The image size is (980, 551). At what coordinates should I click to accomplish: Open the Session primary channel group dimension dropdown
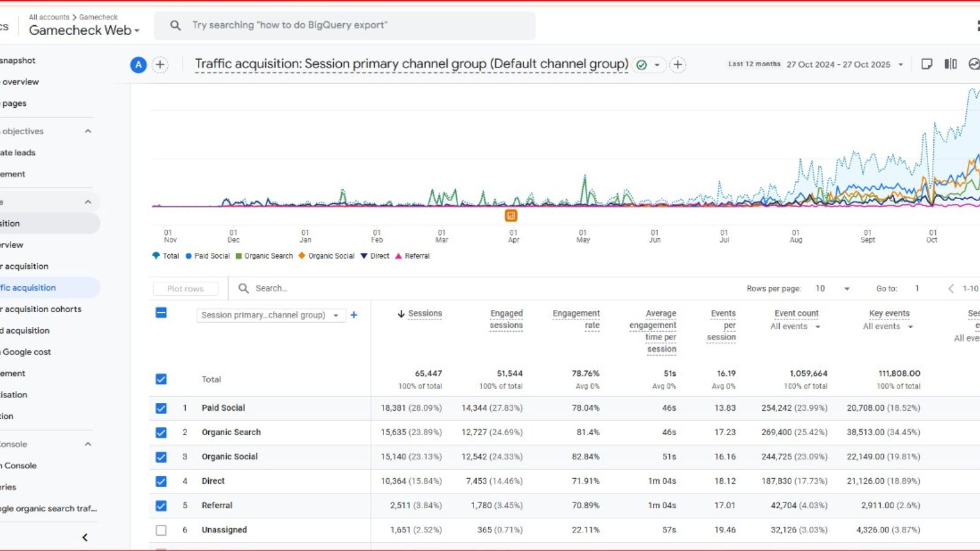[271, 315]
